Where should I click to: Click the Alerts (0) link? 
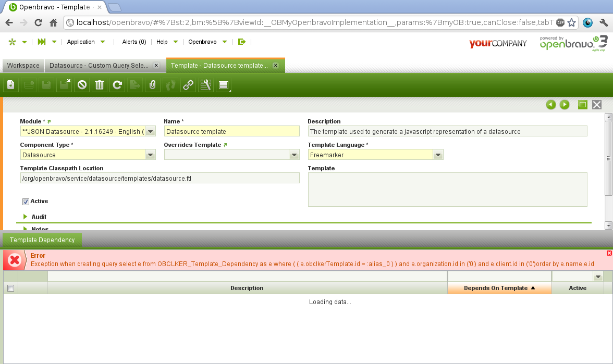(134, 42)
